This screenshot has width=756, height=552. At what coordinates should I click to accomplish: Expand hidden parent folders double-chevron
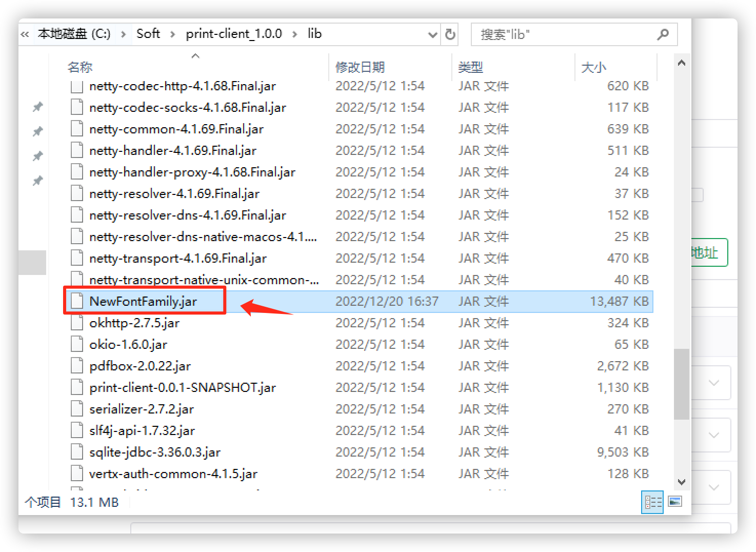(x=25, y=34)
